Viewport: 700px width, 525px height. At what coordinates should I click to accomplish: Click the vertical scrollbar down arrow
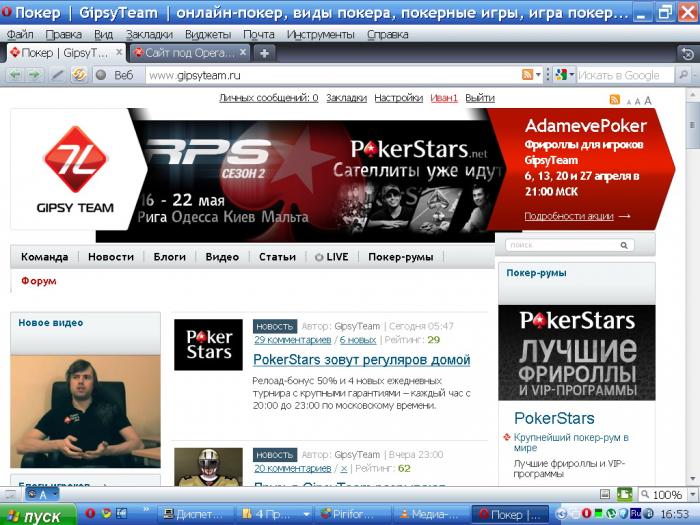pyautogui.click(x=692, y=479)
